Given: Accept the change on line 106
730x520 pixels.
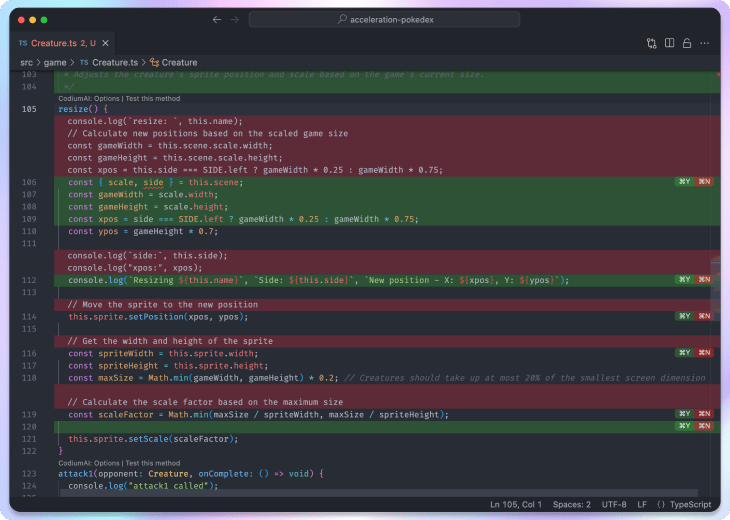Looking at the screenshot, I should pos(684,182).
